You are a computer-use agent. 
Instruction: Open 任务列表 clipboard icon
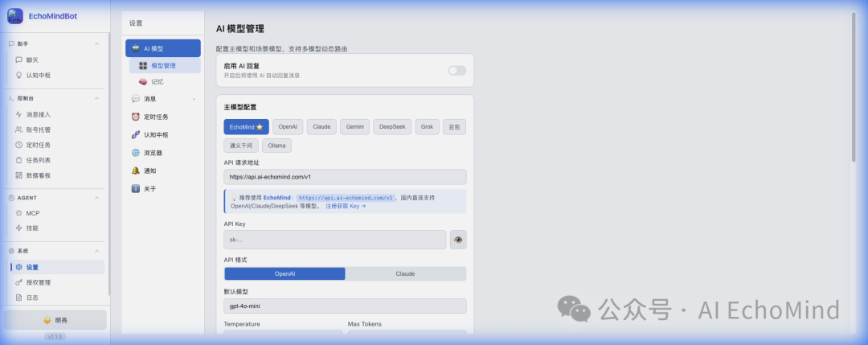pyautogui.click(x=18, y=160)
